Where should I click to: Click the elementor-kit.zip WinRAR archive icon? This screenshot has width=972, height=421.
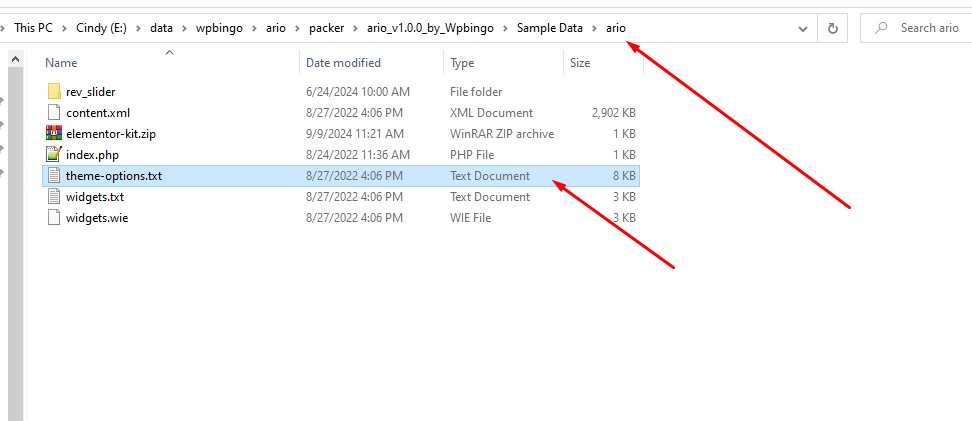click(54, 134)
